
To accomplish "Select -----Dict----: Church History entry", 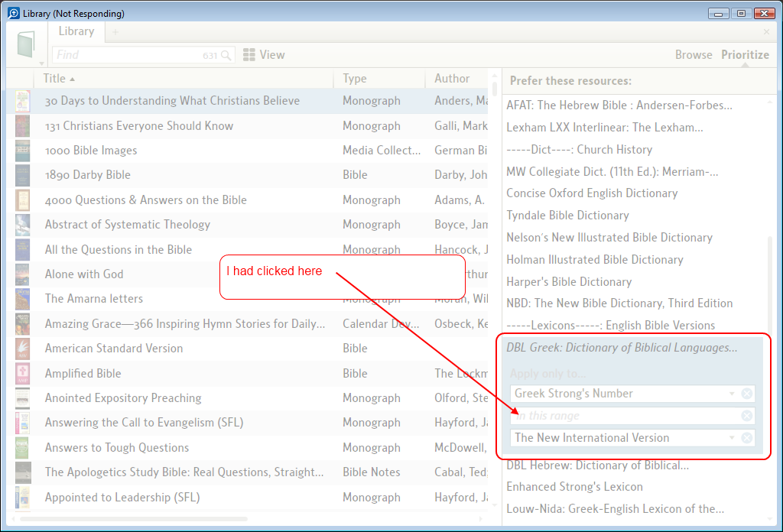I will (580, 150).
